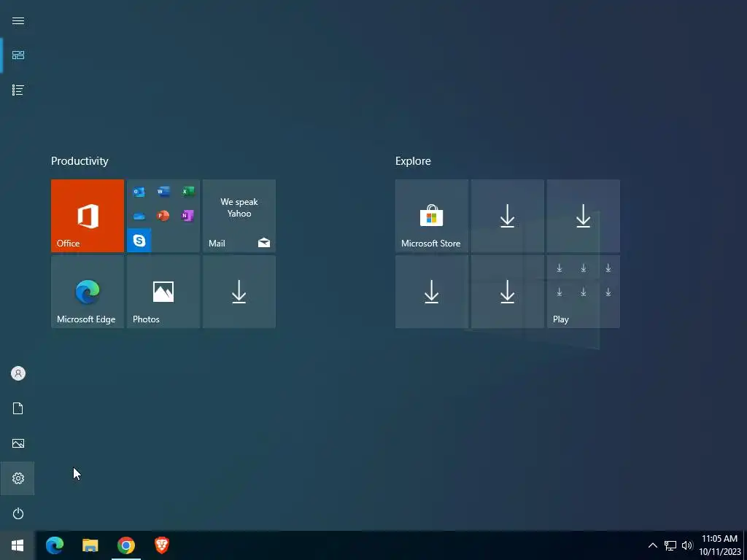Open Settings gear icon

coord(18,478)
